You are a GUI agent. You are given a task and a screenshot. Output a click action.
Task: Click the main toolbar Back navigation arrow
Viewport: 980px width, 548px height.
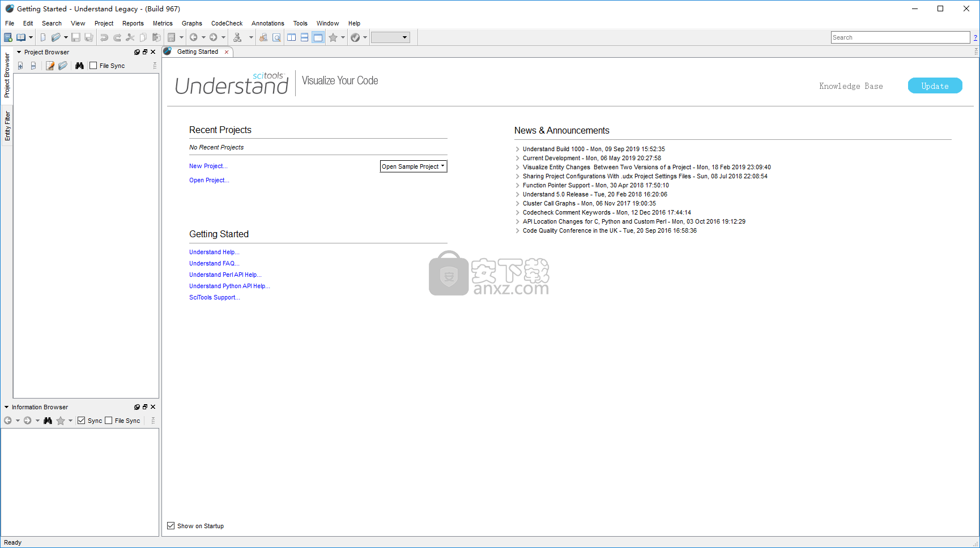tap(194, 37)
